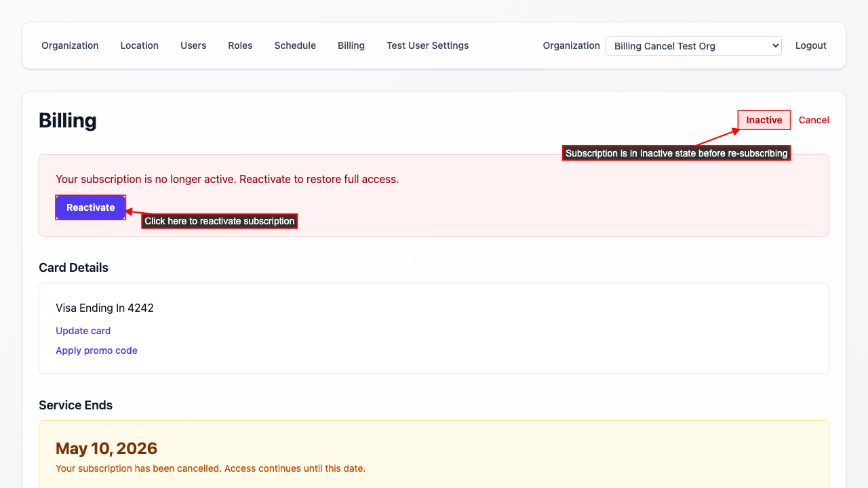The height and width of the screenshot is (488, 868).
Task: Click the Inactive status badge
Action: pyautogui.click(x=764, y=120)
